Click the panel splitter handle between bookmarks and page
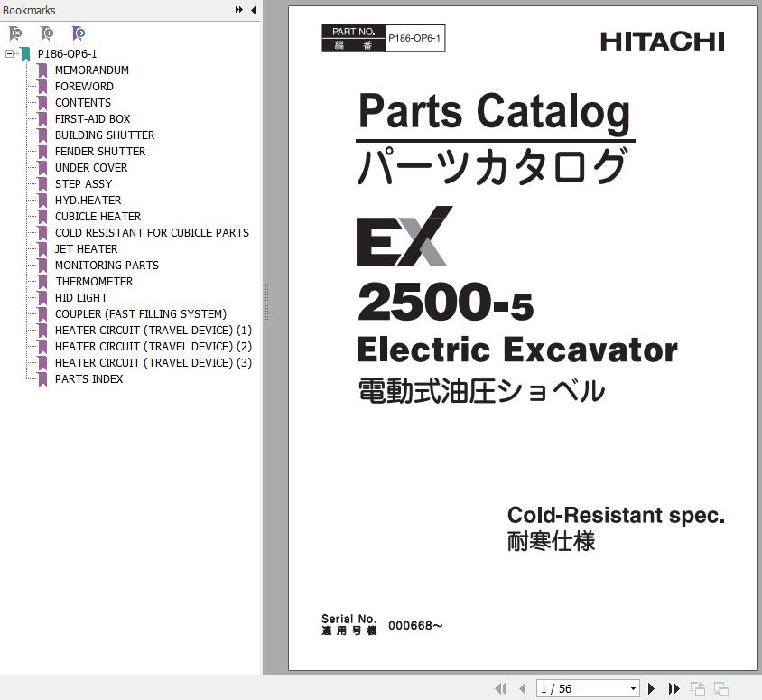The height and width of the screenshot is (700, 762). (266, 303)
